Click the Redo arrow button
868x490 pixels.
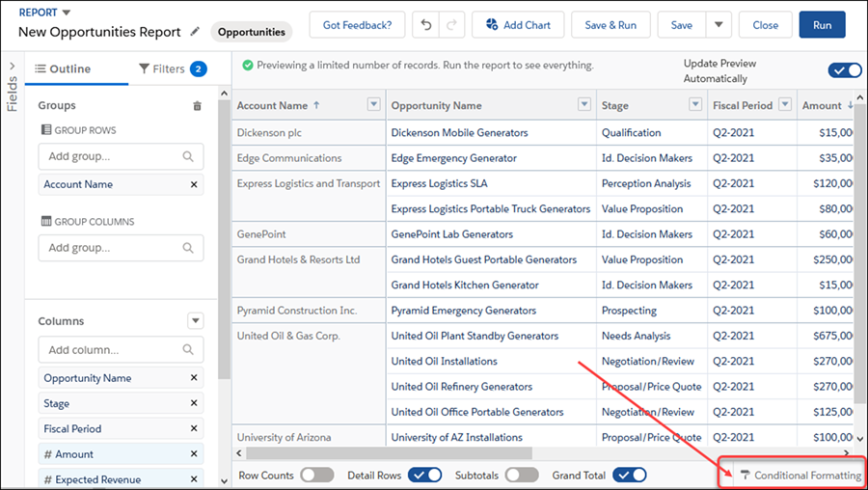point(451,25)
